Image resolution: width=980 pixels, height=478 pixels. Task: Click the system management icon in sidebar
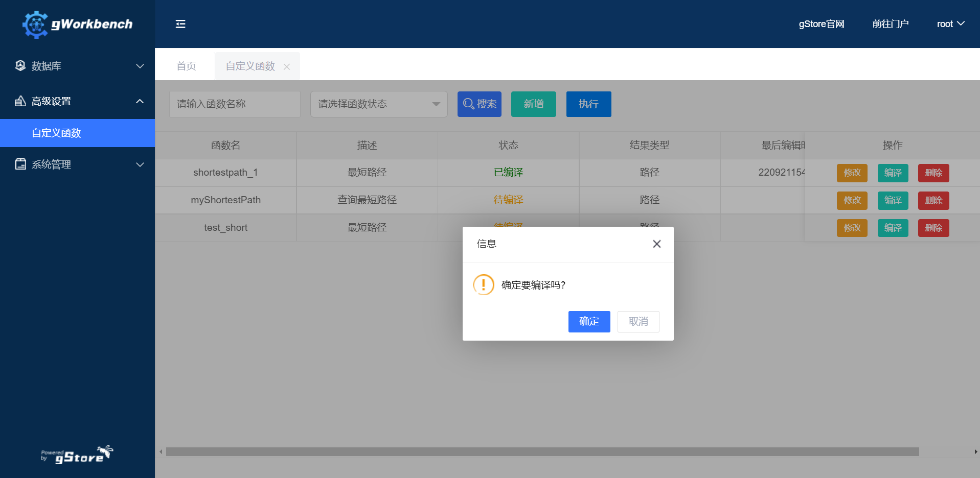pyautogui.click(x=20, y=164)
